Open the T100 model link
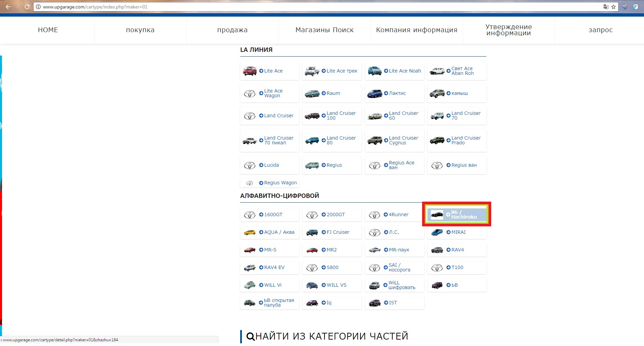 [457, 267]
